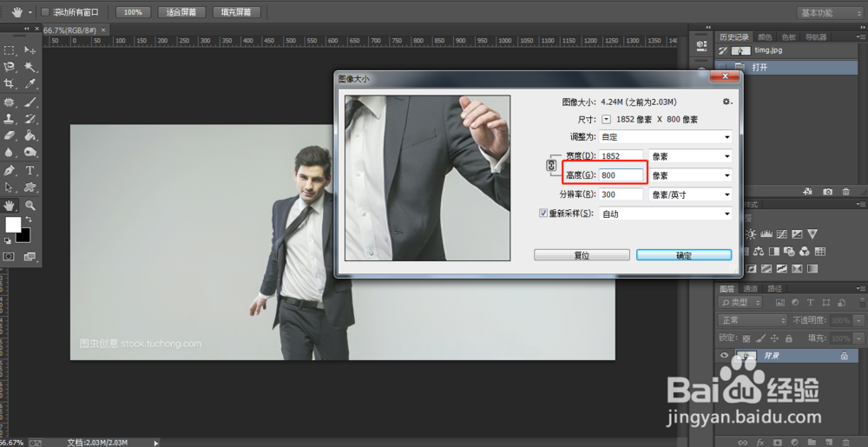This screenshot has height=447, width=868.
Task: Select the Eyedropper tool
Action: tap(30, 84)
